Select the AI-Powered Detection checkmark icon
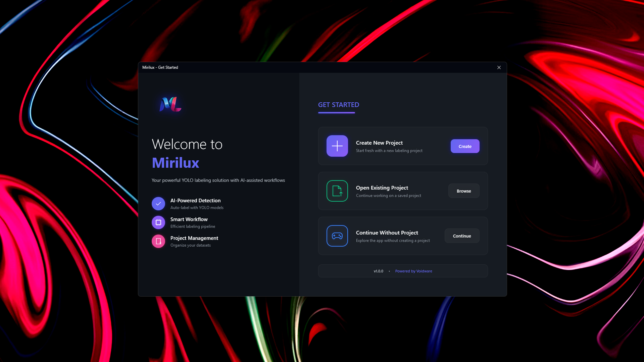This screenshot has width=644, height=362. 158,204
